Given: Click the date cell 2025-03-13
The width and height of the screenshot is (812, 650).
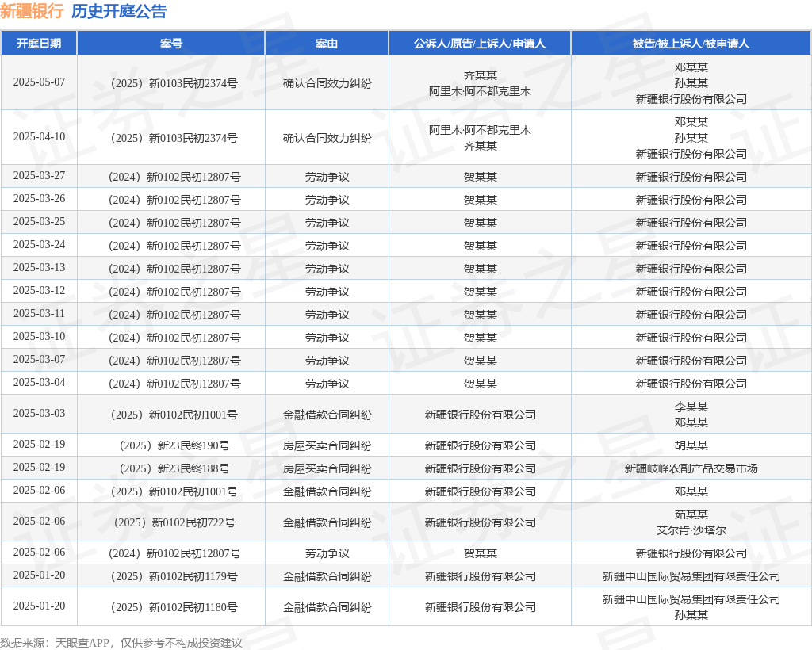Looking at the screenshot, I should pyautogui.click(x=40, y=268).
